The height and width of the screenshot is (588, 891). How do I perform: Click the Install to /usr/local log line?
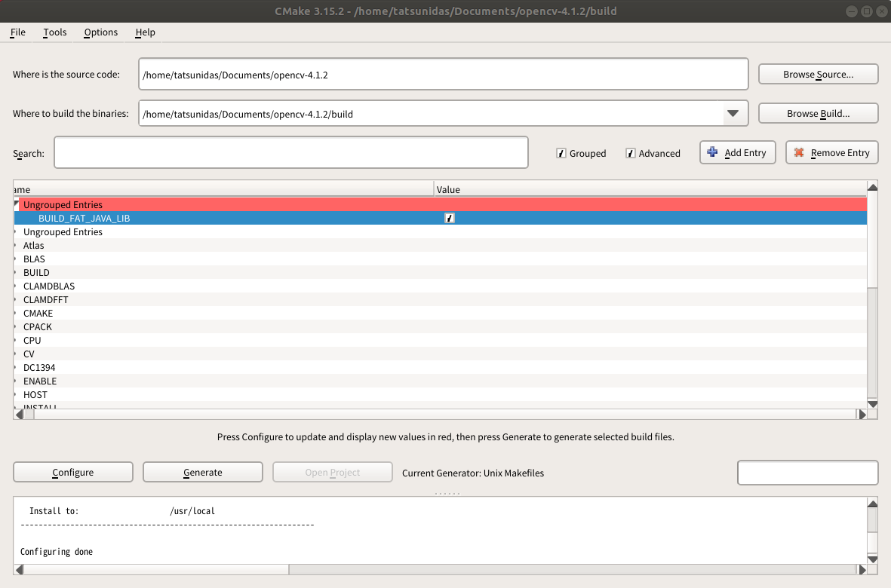pos(122,511)
